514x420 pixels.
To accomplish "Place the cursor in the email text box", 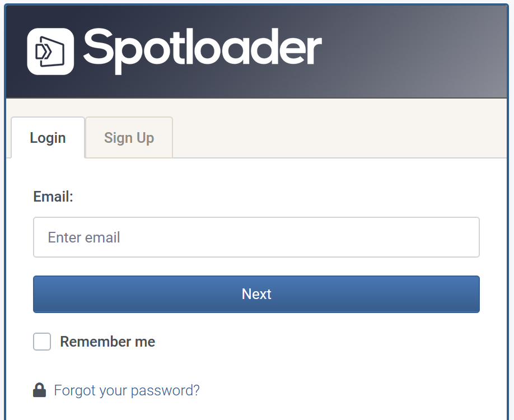I will click(x=256, y=237).
